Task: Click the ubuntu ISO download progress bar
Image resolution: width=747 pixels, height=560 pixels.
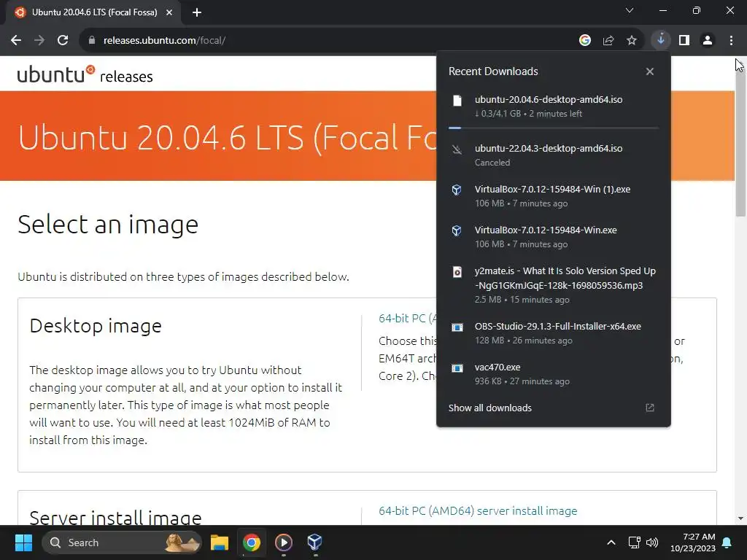Action: click(x=554, y=128)
